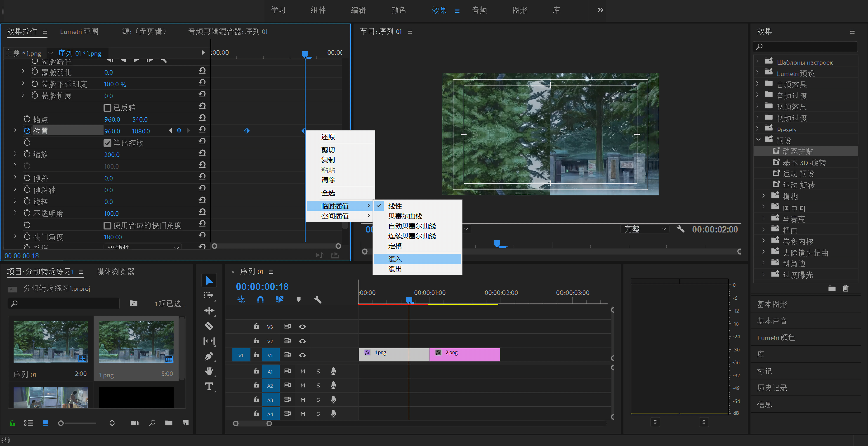Viewport: 868px width, 446px height.
Task: Select the Type tool
Action: coord(209,386)
